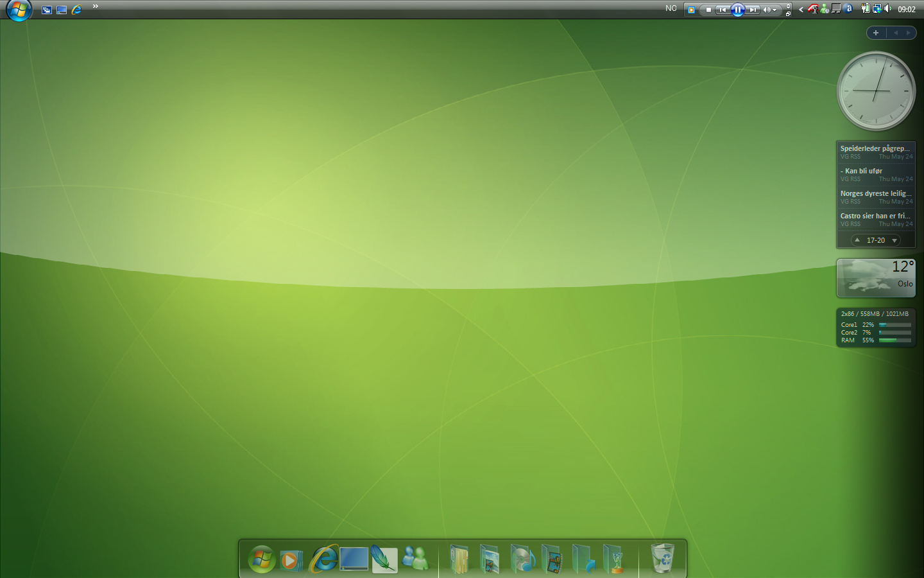Image resolution: width=924 pixels, height=578 pixels.
Task: Show hidden tray icons arrow
Action: [801, 10]
